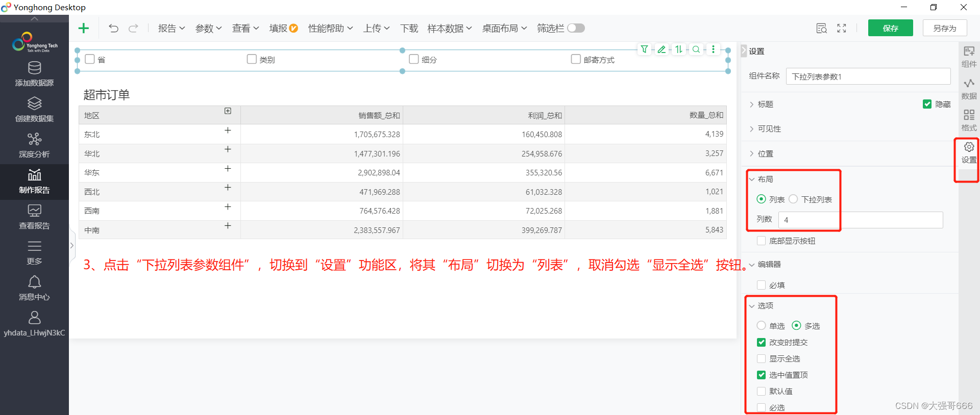Expand all regions via 地区 header icon
980x415 pixels.
[228, 111]
